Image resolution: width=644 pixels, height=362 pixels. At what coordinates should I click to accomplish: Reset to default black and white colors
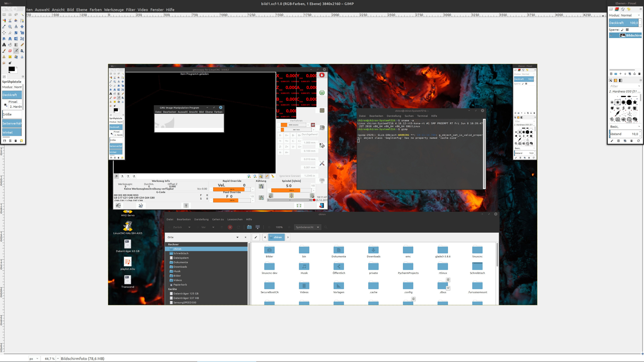9,72
